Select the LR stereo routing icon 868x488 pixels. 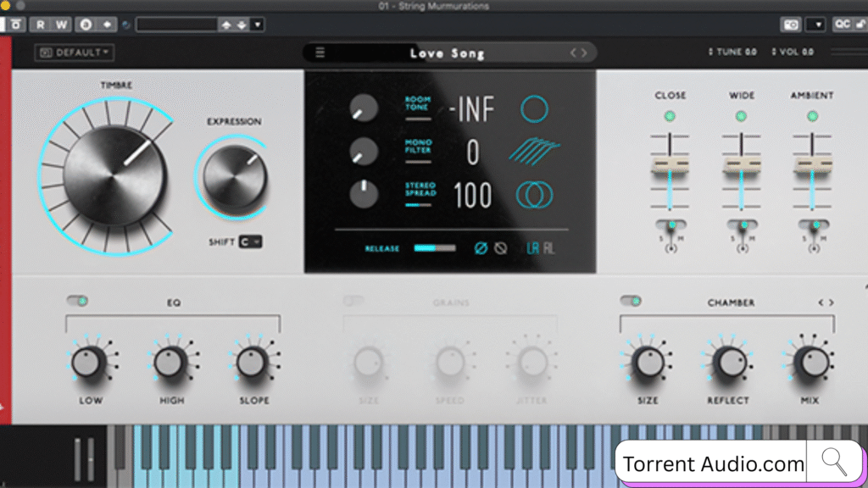tap(532, 248)
